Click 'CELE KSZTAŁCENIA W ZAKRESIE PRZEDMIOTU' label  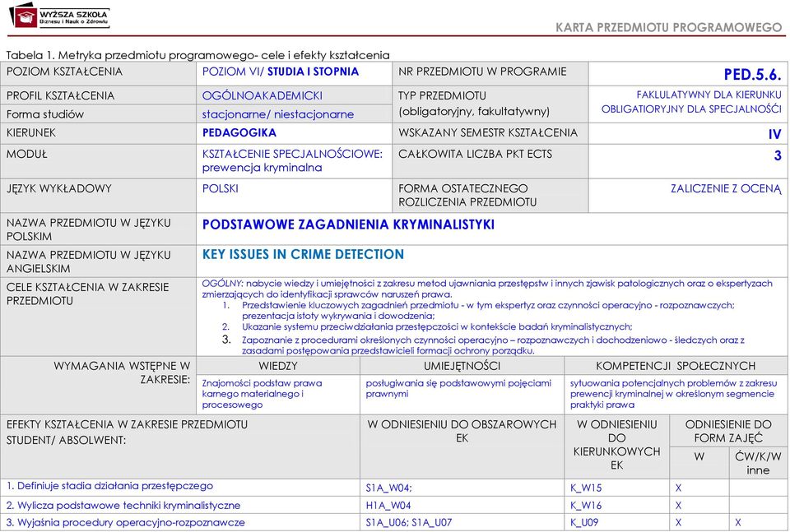88,294
